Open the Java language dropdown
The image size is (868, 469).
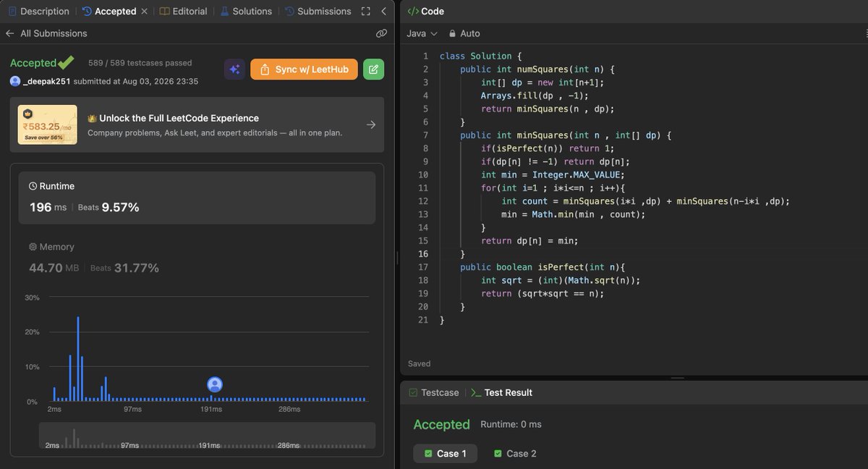point(422,33)
